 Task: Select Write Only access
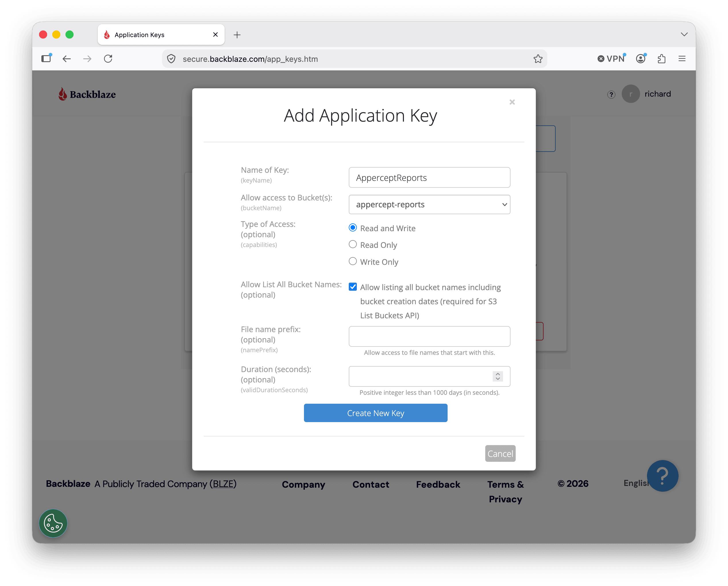353,261
